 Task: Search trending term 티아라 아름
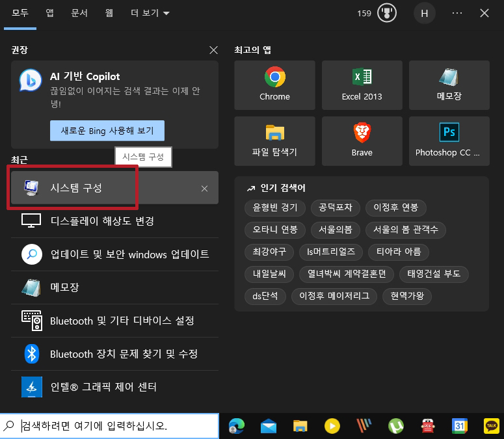point(399,252)
